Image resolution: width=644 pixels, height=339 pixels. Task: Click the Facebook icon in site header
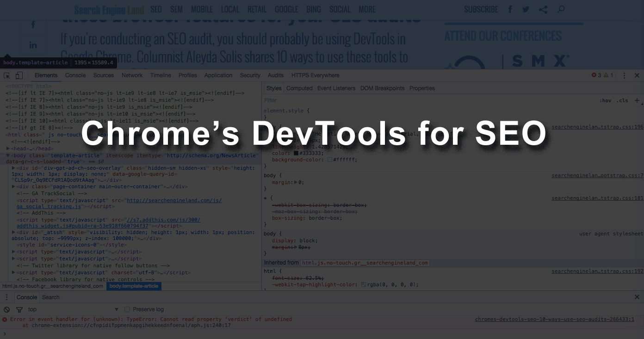click(x=510, y=9)
